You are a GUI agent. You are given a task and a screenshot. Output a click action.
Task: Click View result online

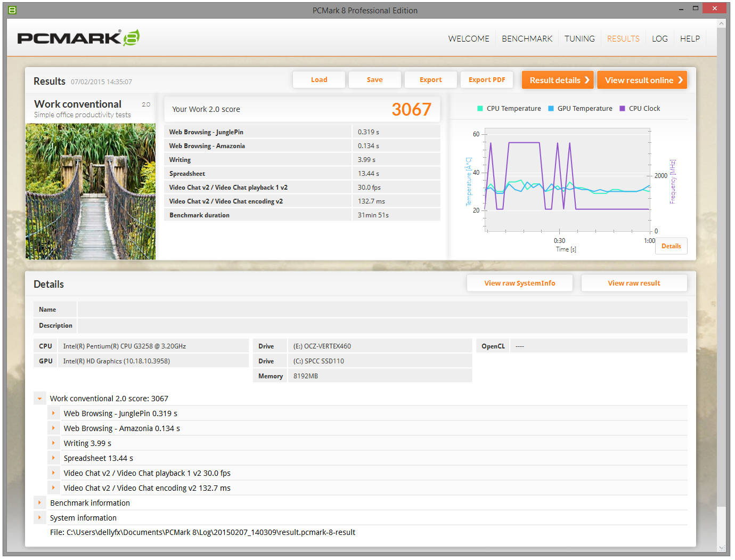642,80
